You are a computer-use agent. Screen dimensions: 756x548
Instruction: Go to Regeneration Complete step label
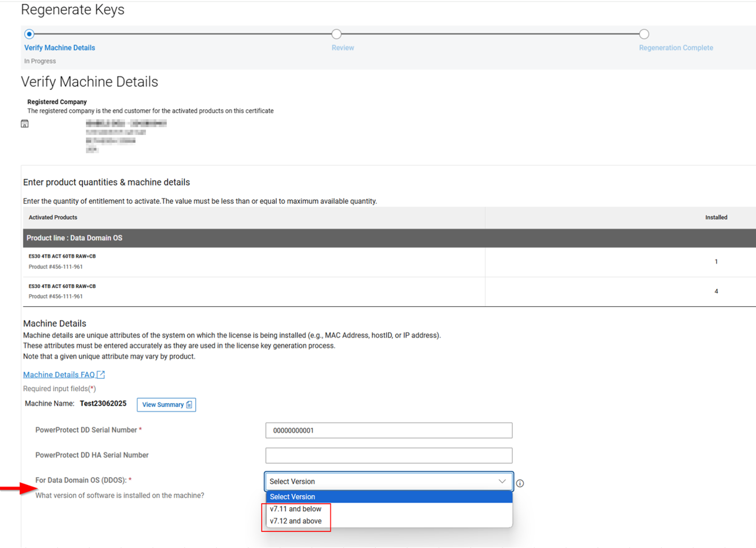(x=676, y=48)
